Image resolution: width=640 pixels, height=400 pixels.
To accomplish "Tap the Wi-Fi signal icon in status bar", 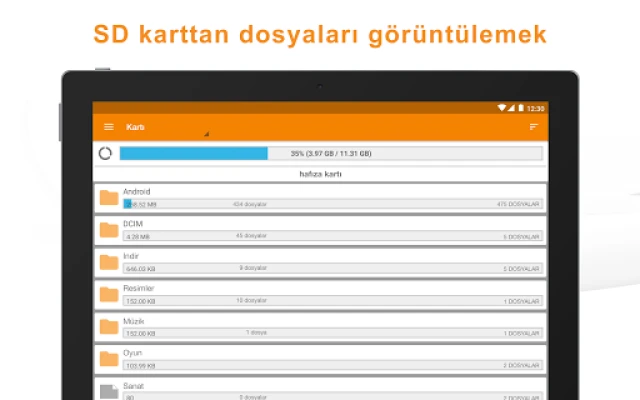I will (501, 108).
